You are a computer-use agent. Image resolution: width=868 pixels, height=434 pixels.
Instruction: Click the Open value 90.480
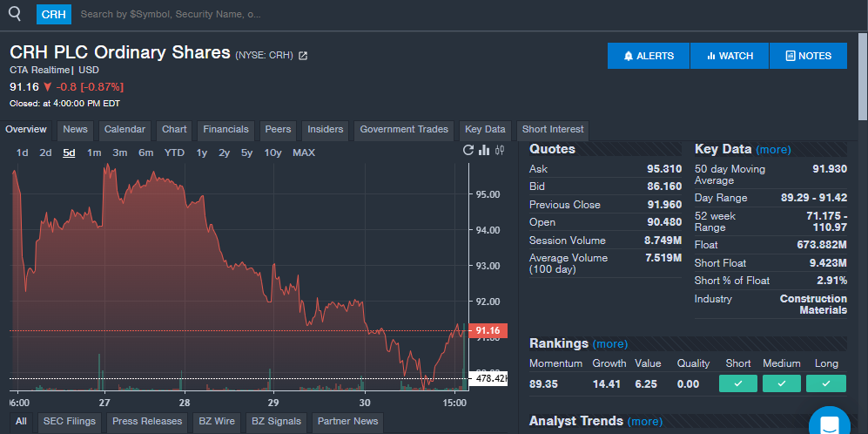[664, 222]
